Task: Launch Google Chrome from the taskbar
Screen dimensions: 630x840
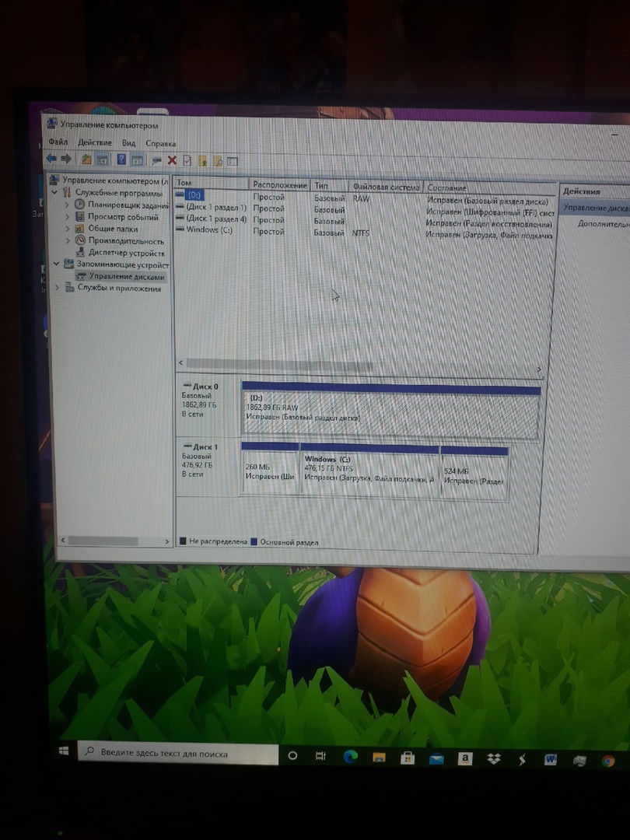Action: pos(608,761)
